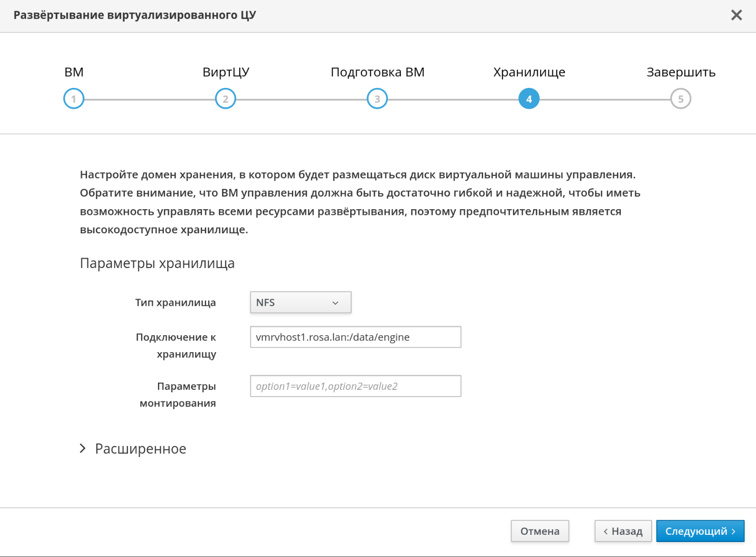Jump to the Завершить step label
This screenshot has height=557, width=756.
tap(681, 72)
